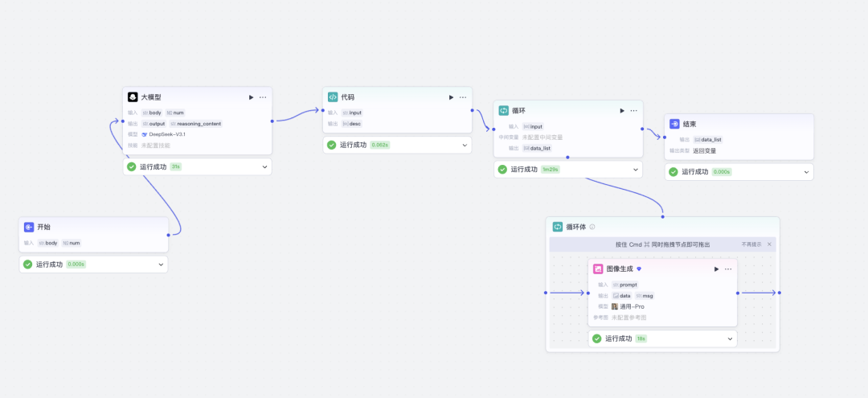
Task: Click the success check icon under 结束
Action: coord(674,172)
